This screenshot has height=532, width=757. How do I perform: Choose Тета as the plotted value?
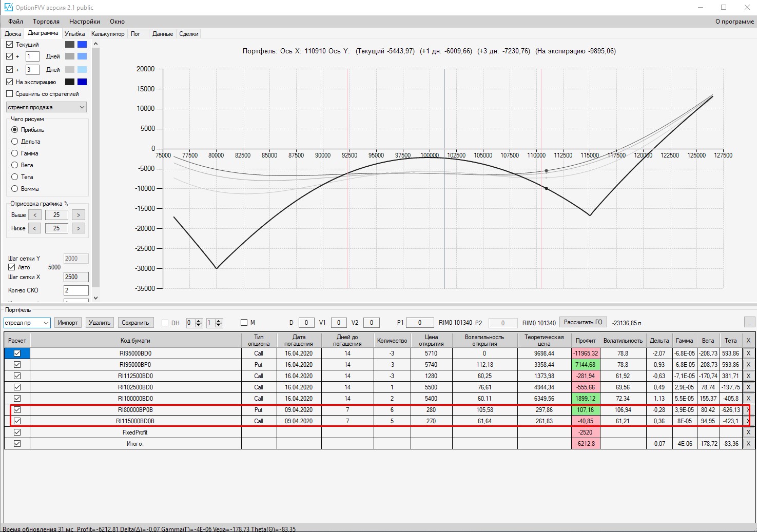point(15,177)
